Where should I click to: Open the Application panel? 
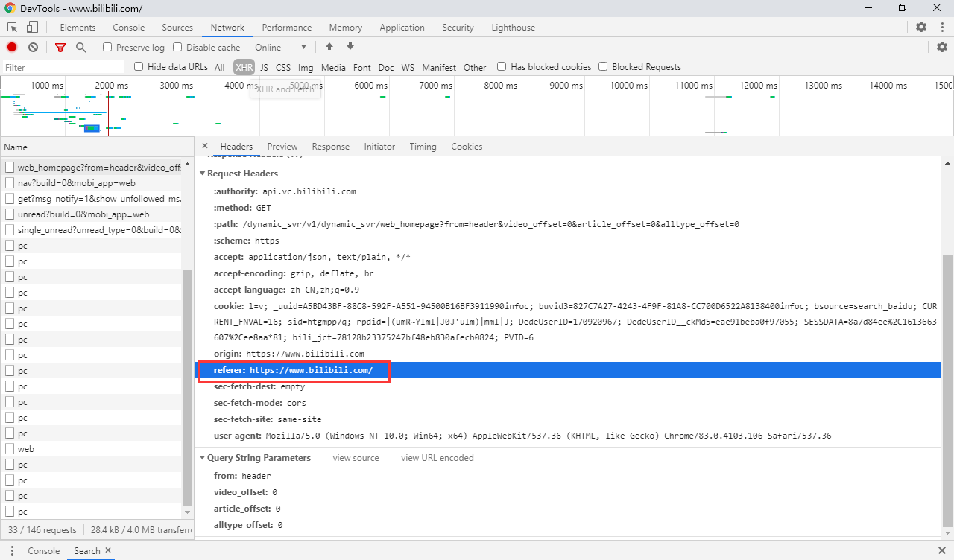click(402, 28)
